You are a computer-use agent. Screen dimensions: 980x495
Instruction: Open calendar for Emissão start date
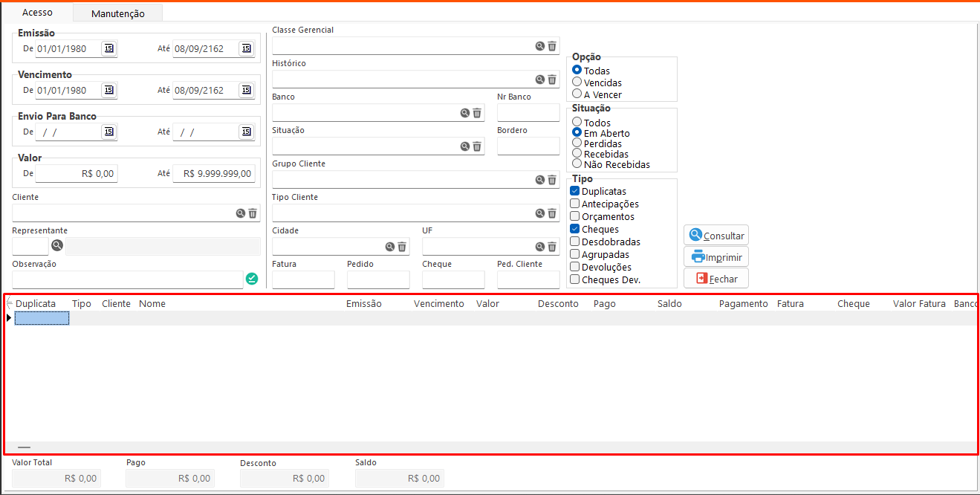[x=109, y=49]
